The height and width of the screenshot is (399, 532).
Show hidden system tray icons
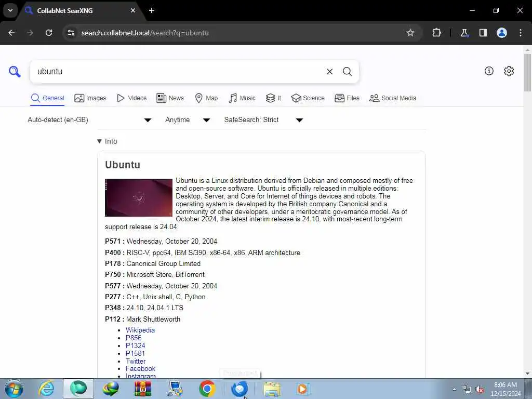(454, 390)
